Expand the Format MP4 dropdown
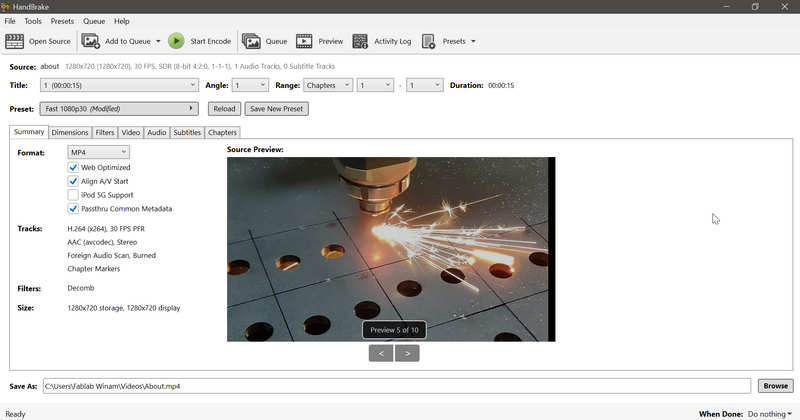This screenshot has height=420, width=800. coord(98,152)
